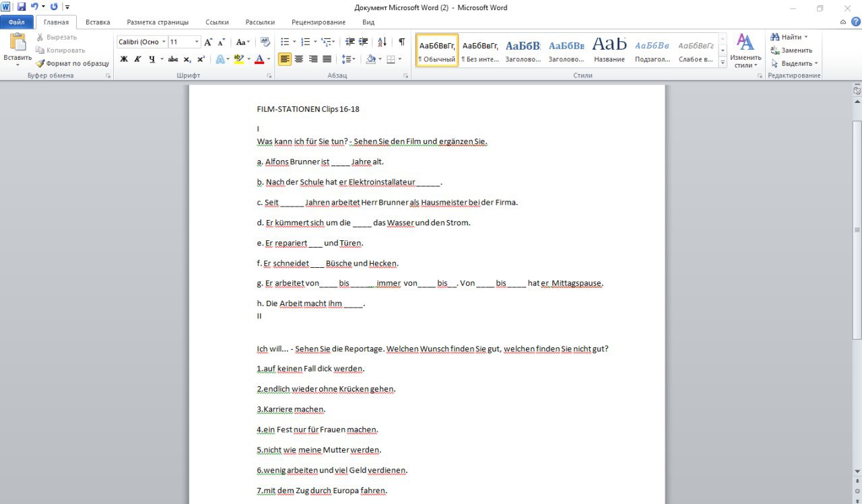This screenshot has height=504, width=862.
Task: Open the Font (Шрифт) dialog launcher
Action: click(269, 76)
